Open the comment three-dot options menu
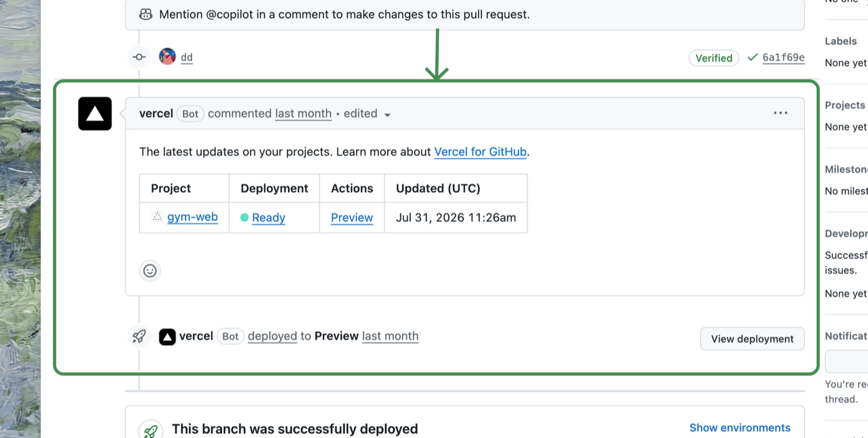 pos(781,113)
